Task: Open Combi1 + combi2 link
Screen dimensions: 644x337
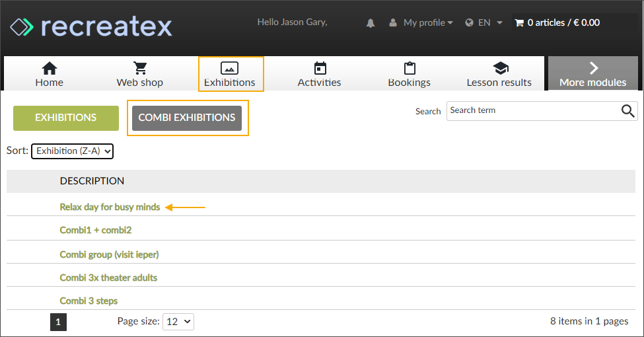Action: point(96,230)
